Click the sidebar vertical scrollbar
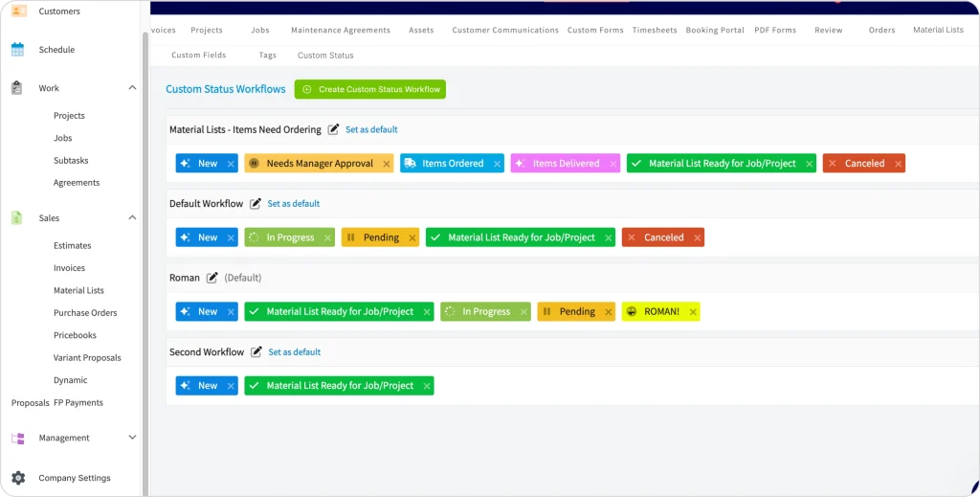980x497 pixels. click(x=145, y=262)
